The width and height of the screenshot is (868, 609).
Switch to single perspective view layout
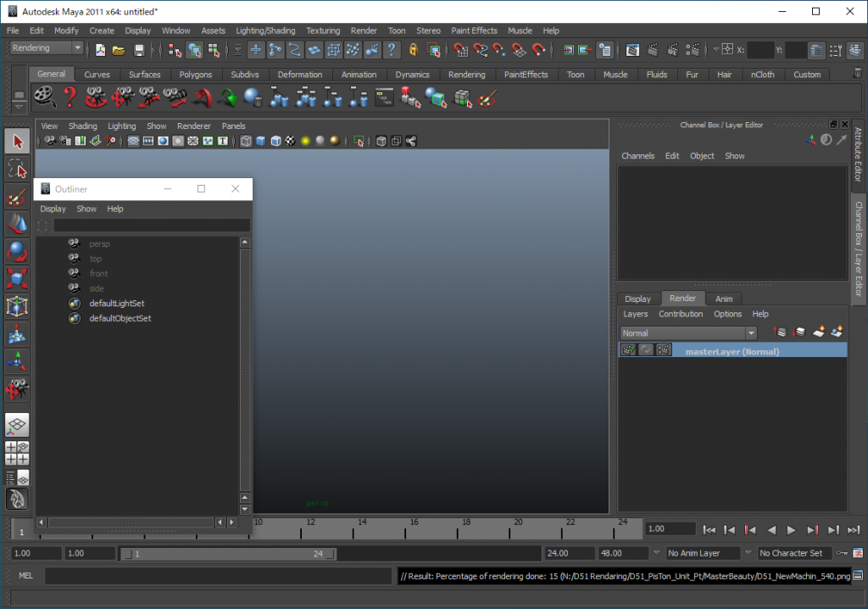(x=17, y=425)
